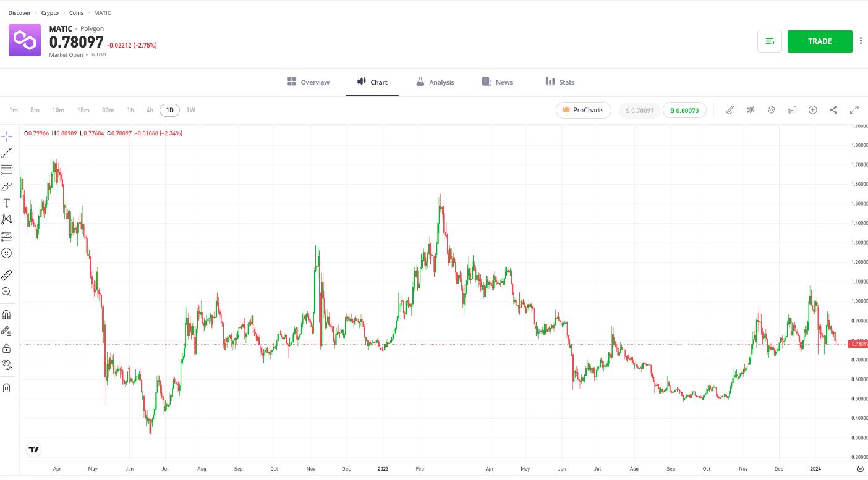The width and height of the screenshot is (868, 480).
Task: Select the Text annotation tool
Action: coord(7,203)
